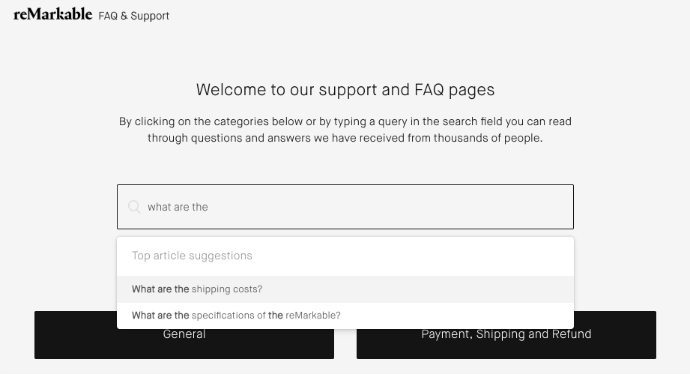
Task: Click the word "Support" beside the logo
Action: tap(150, 16)
